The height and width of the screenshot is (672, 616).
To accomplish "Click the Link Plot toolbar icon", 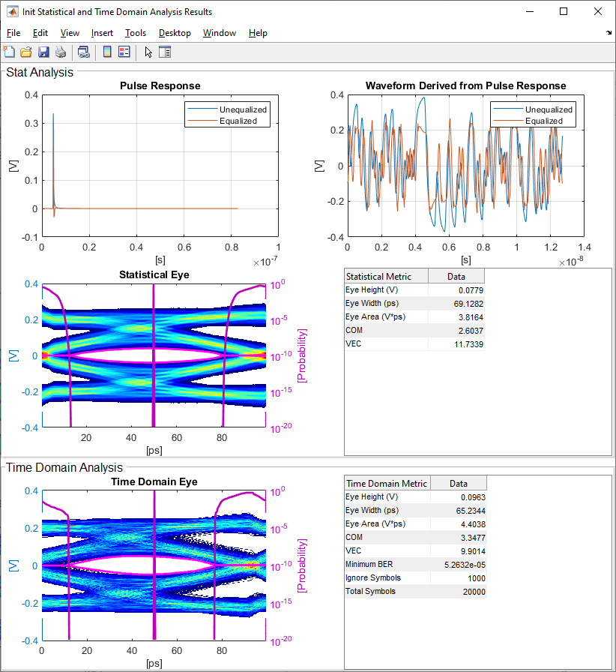I will 84,52.
